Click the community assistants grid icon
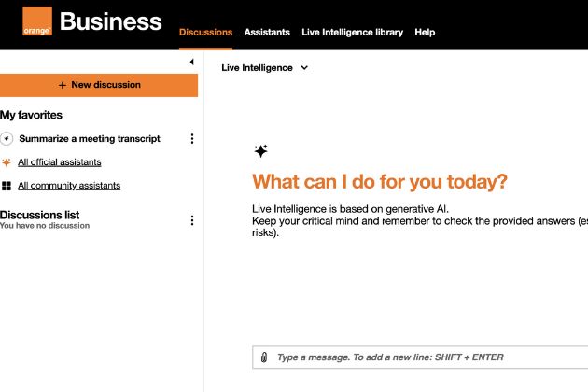The width and height of the screenshot is (588, 392). pyautogui.click(x=7, y=186)
